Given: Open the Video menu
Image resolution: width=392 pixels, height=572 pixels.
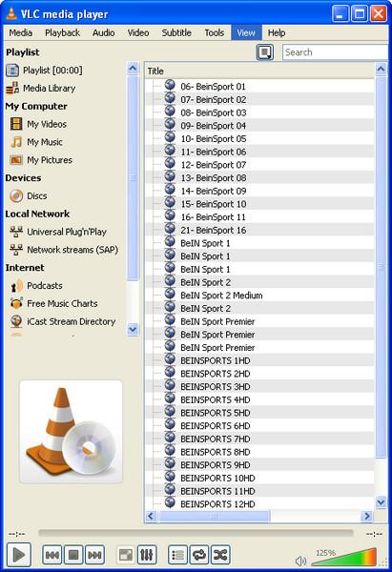Looking at the screenshot, I should pos(138,32).
